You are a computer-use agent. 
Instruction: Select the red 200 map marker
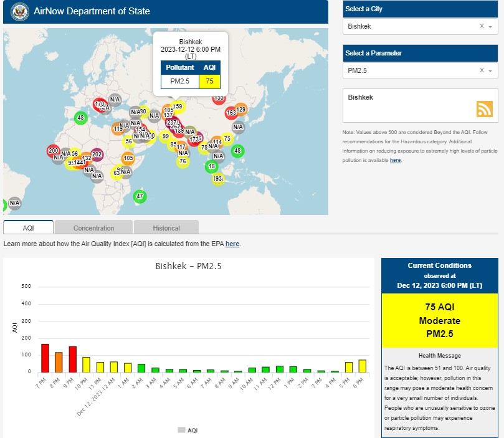coord(54,151)
